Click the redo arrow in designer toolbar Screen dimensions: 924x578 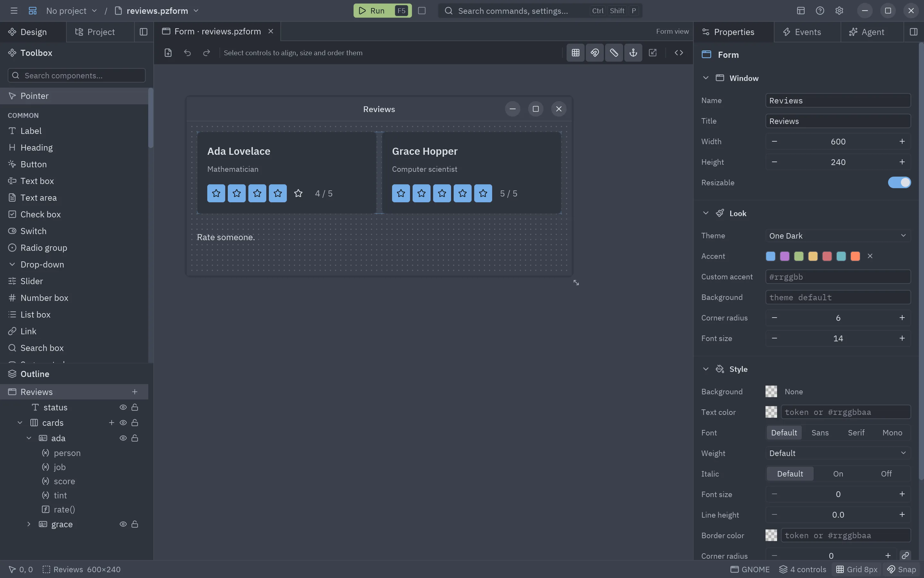207,53
